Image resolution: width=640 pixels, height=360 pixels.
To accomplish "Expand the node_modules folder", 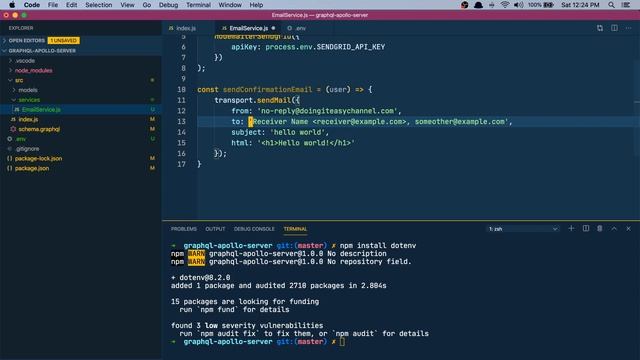I will click(33, 70).
